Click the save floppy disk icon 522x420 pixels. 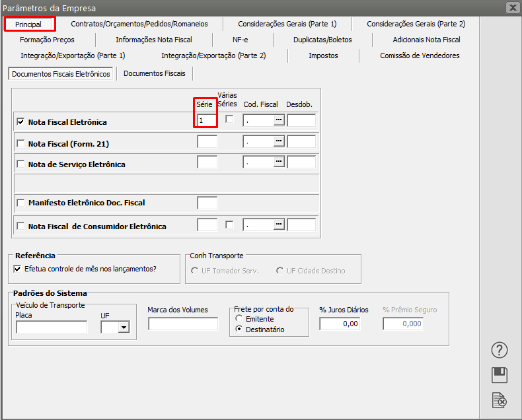[x=500, y=375]
